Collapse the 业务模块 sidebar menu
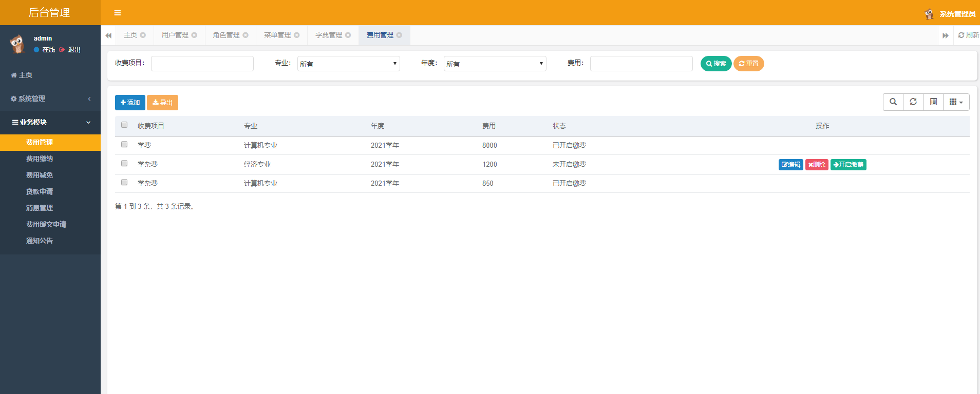 50,122
